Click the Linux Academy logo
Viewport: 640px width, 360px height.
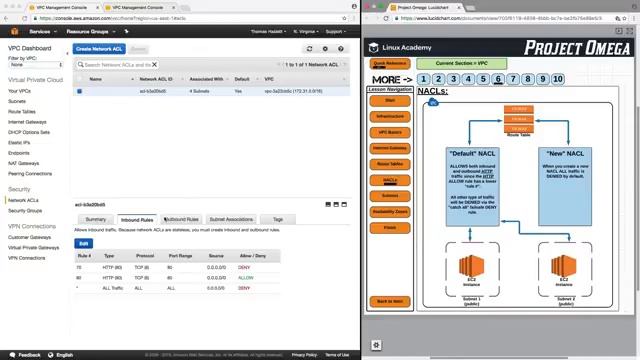pos(373,48)
